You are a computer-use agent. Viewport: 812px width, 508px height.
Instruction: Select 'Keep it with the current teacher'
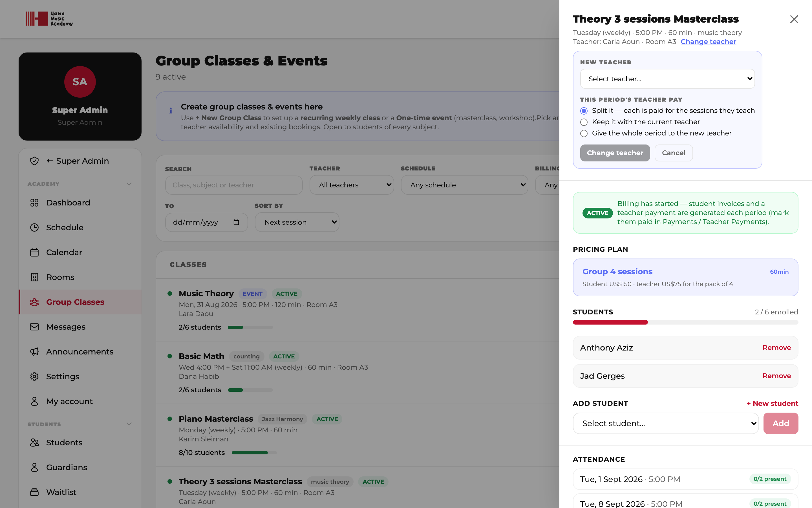(584, 122)
